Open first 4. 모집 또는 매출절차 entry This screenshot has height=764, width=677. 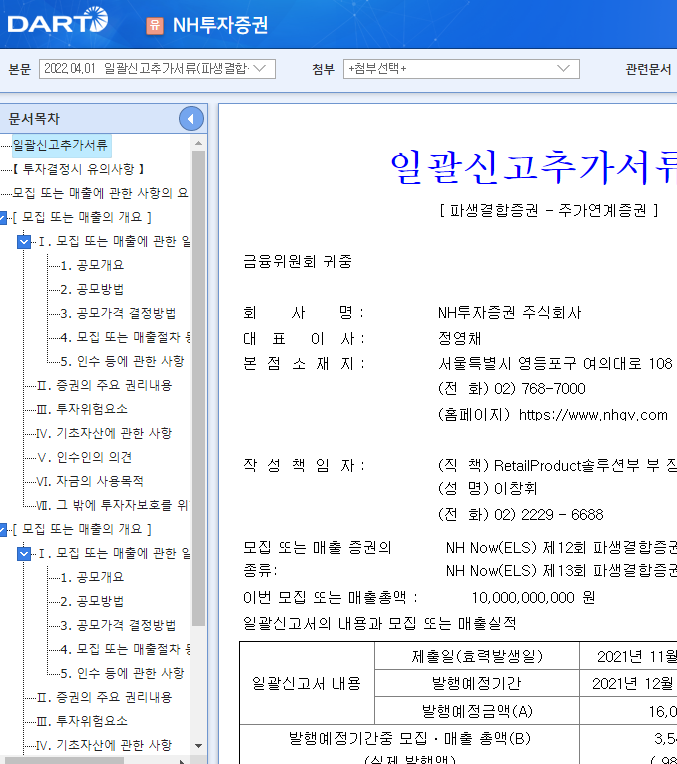(x=125, y=337)
